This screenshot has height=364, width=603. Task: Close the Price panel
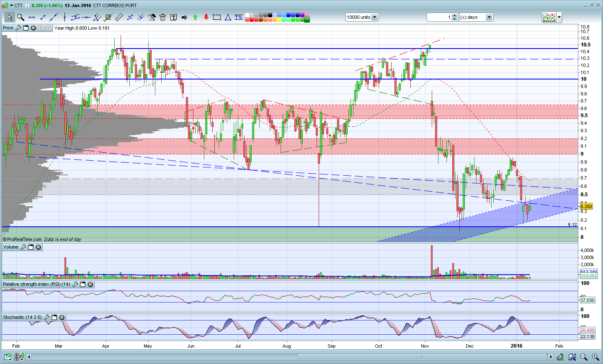33,28
